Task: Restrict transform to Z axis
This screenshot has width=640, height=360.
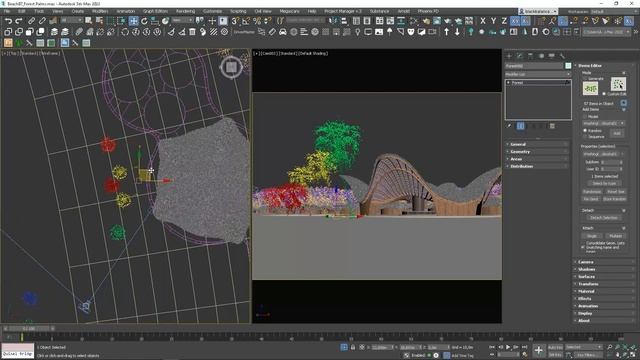Action: coord(504,20)
